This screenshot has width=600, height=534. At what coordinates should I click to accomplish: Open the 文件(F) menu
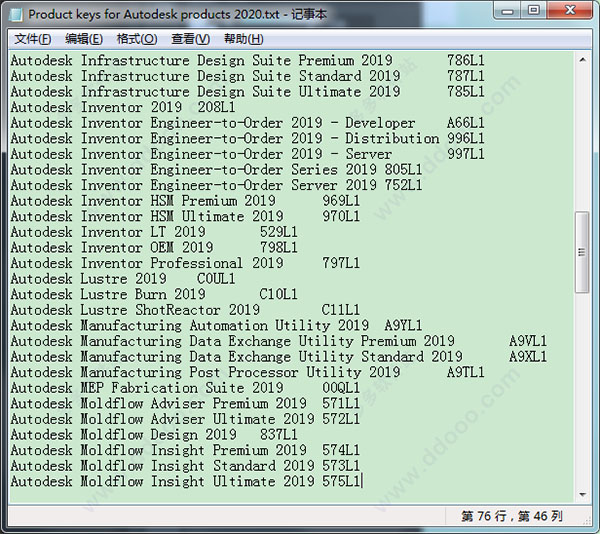[33, 39]
